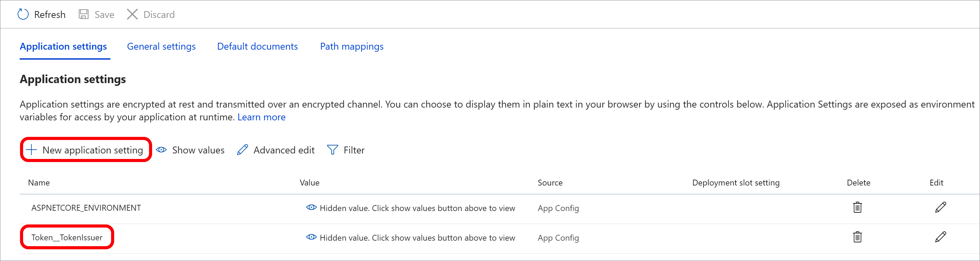Switch to General settings tab
The height and width of the screenshot is (261, 980).
[x=161, y=47]
